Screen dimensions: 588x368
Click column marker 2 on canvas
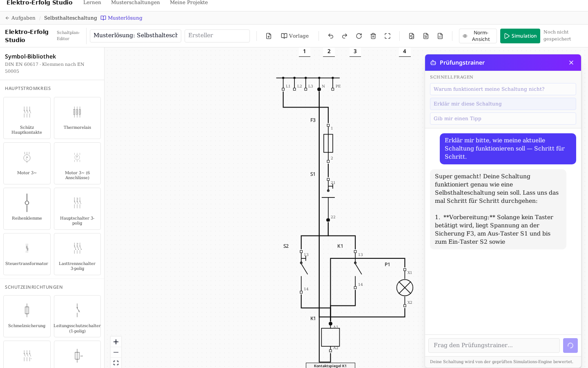point(329,52)
